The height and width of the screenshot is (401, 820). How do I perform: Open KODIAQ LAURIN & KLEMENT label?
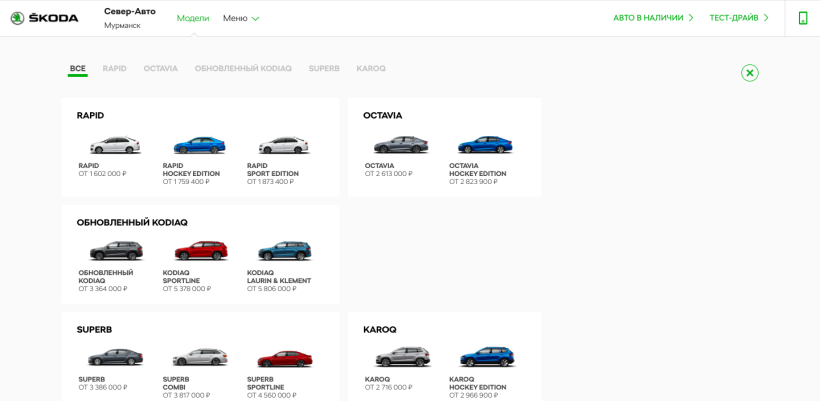point(279,277)
